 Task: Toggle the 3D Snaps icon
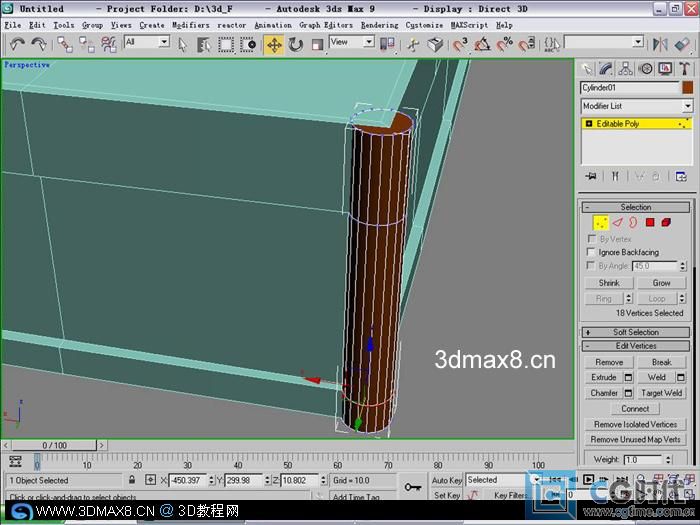click(460, 45)
